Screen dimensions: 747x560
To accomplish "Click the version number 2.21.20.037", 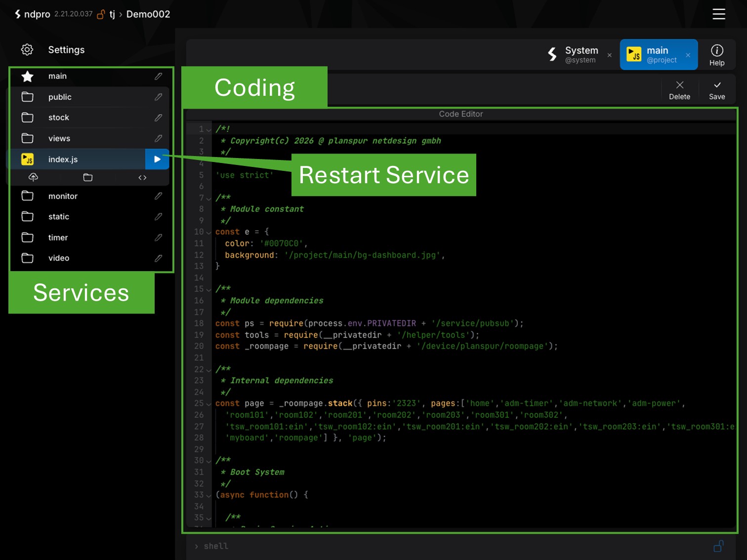I will (73, 14).
